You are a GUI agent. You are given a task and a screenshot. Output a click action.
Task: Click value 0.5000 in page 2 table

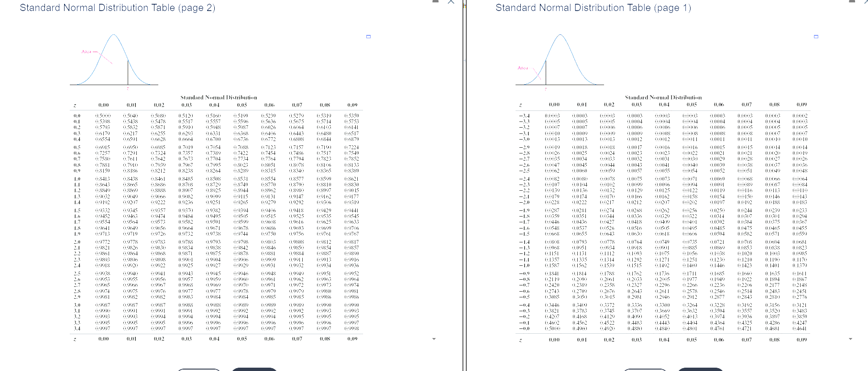coord(103,116)
